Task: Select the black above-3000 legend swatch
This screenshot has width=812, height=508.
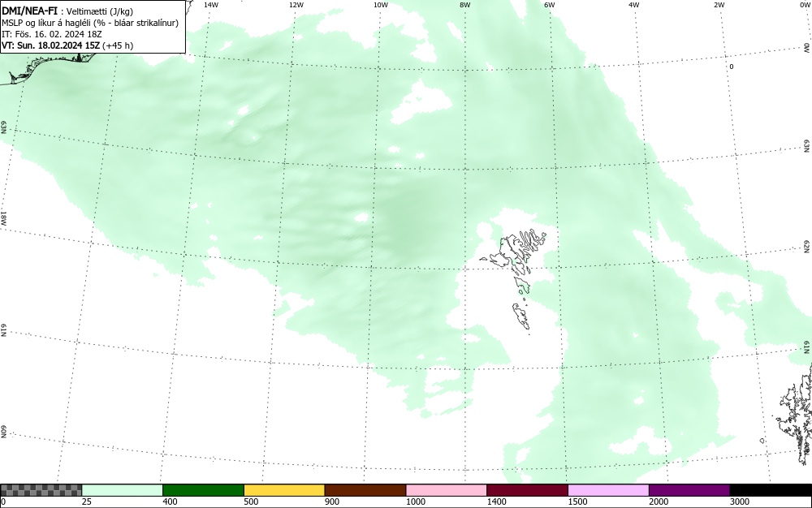Action: pyautogui.click(x=771, y=490)
